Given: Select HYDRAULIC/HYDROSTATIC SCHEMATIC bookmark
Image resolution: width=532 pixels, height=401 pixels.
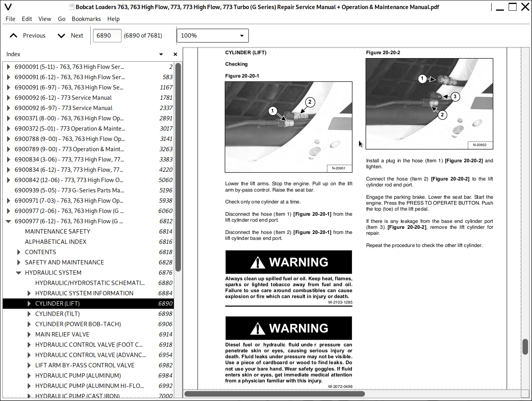Looking at the screenshot, I should (90, 283).
